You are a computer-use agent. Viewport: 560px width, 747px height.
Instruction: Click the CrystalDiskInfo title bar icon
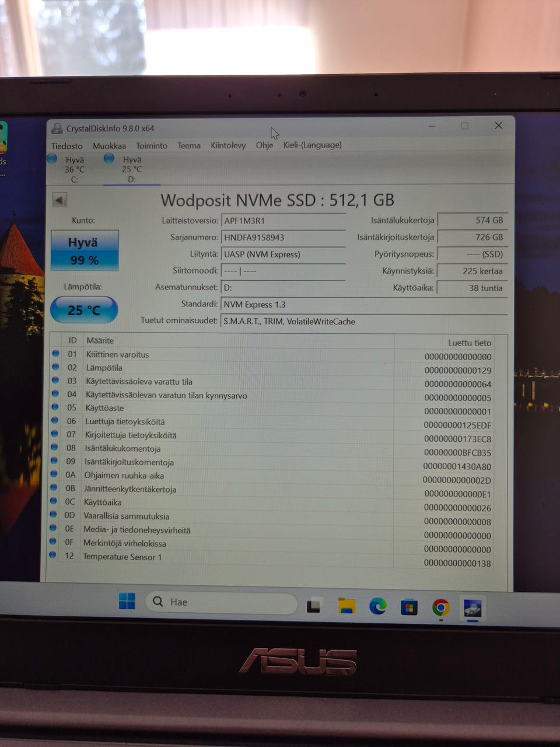57,128
